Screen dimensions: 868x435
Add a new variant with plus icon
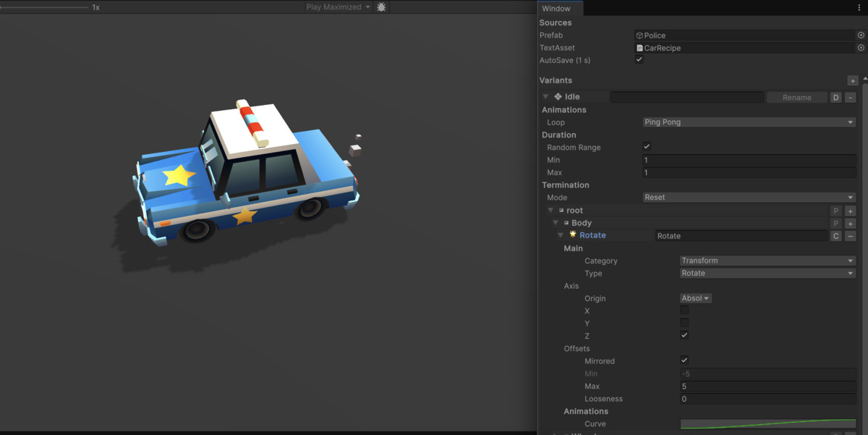point(853,80)
